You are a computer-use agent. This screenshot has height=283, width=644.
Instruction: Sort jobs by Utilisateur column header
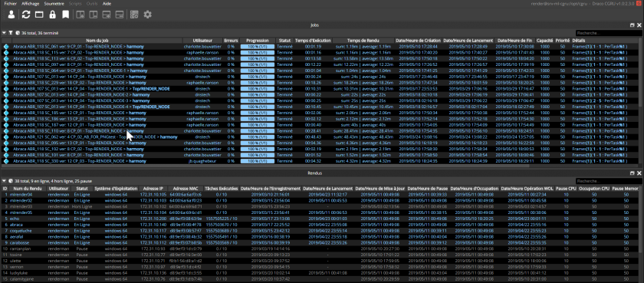(202, 41)
